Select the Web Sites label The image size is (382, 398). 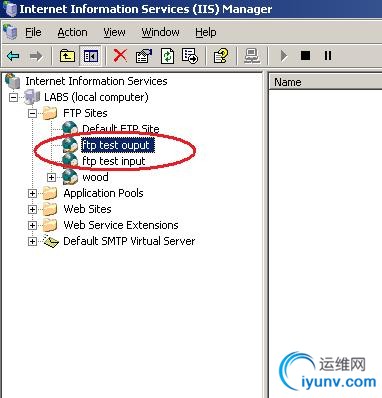[87, 209]
